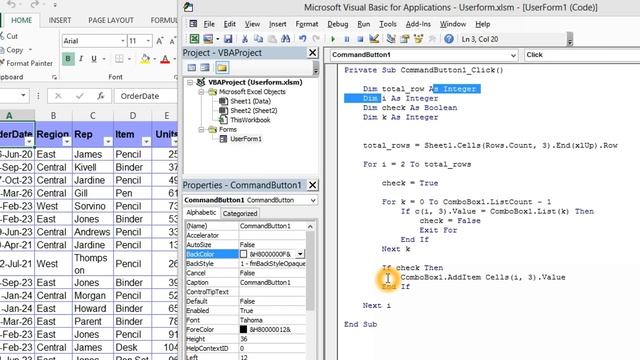This screenshot has width=640, height=360.
Task: Click the View Microsoft Excel icon in VBA toolbar
Action: (x=194, y=39)
